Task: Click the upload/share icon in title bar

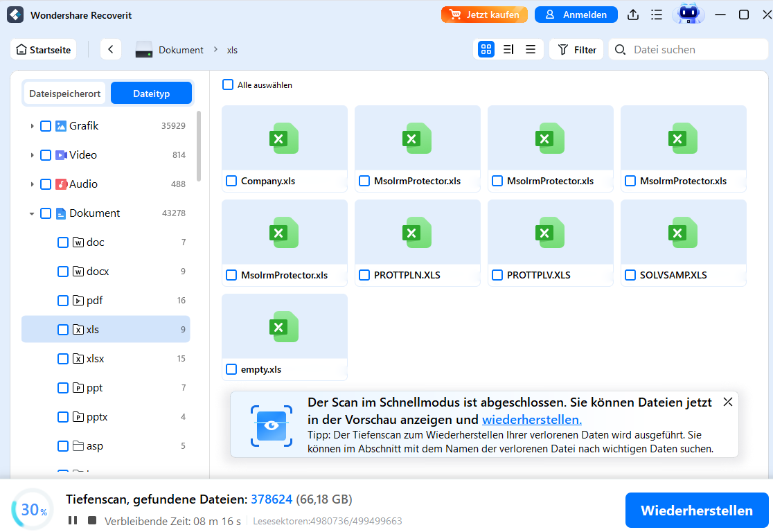Action: point(633,15)
